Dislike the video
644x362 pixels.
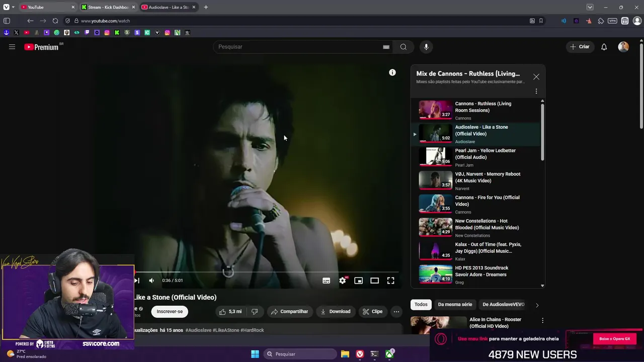pos(255,312)
